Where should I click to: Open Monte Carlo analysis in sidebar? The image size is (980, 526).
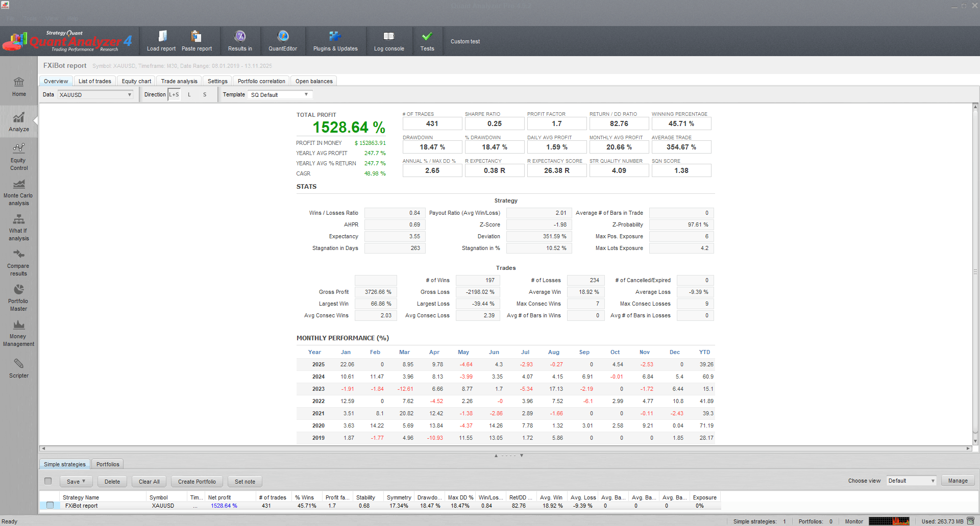pos(19,192)
